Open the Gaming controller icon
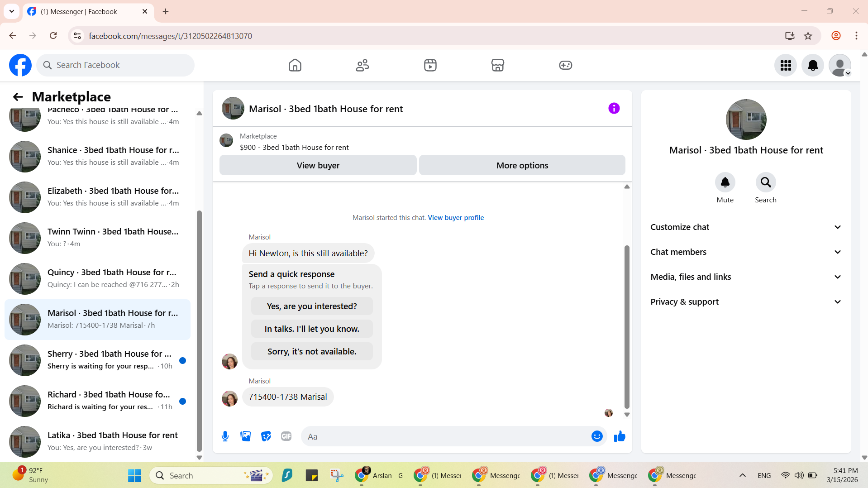 tap(566, 65)
